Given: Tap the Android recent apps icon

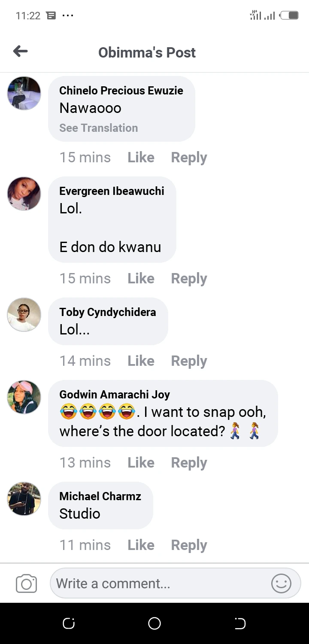Looking at the screenshot, I should (x=69, y=623).
